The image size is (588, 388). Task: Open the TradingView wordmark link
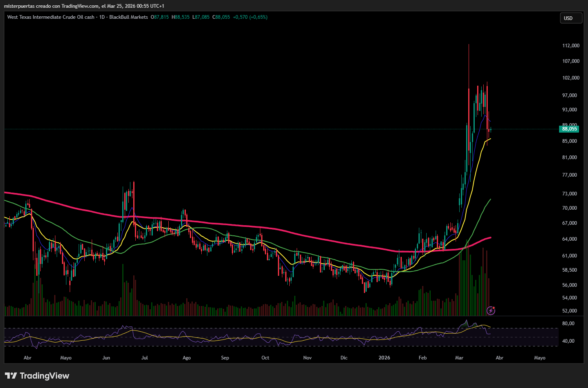point(44,376)
